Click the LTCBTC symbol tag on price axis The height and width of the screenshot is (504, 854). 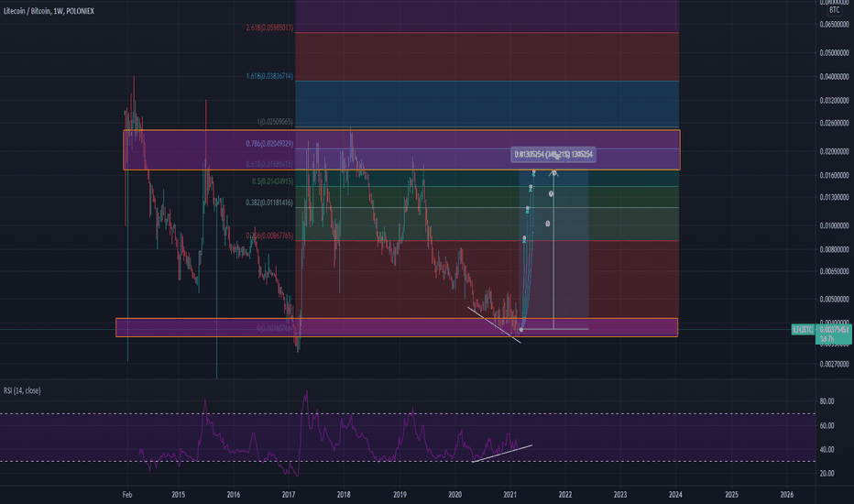(803, 330)
